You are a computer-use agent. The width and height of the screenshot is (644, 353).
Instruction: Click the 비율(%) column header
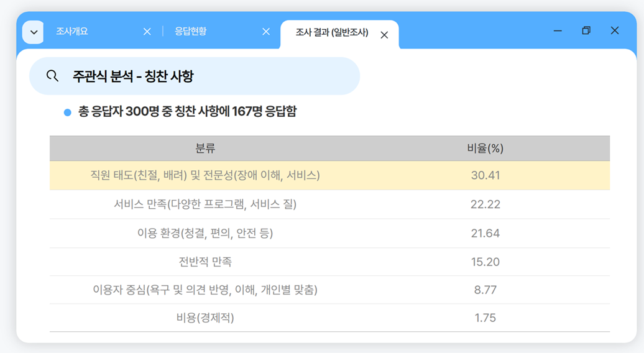485,149
